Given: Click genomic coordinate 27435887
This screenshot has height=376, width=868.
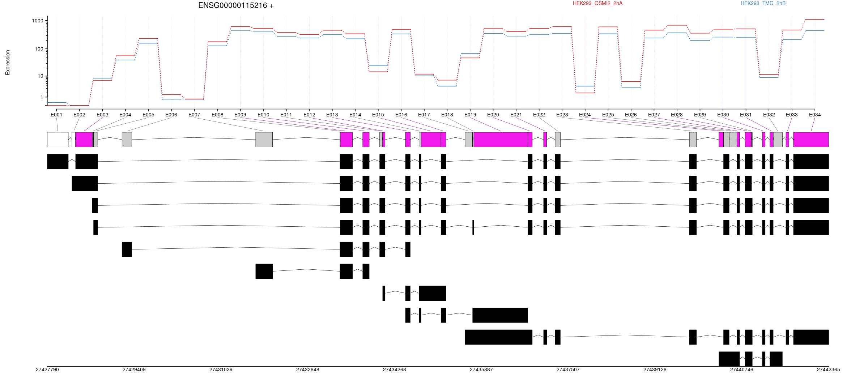Looking at the screenshot, I should pos(481,370).
